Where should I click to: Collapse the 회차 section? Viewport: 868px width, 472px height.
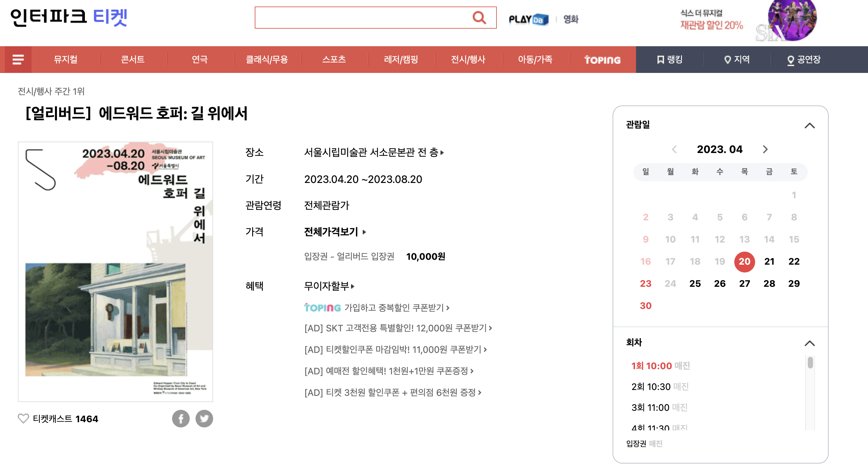809,343
